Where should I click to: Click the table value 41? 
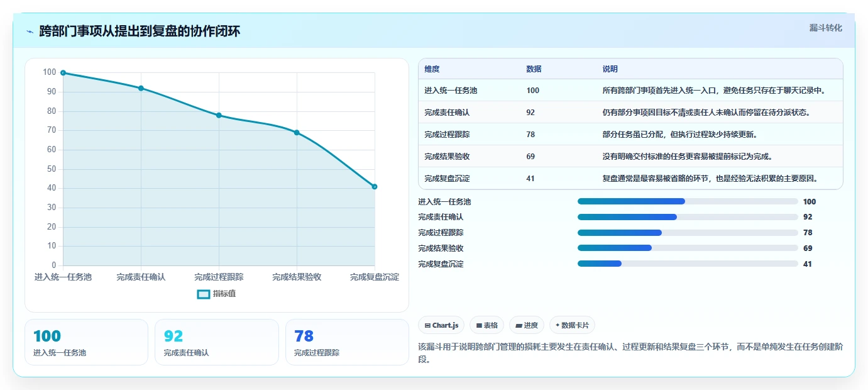click(530, 179)
